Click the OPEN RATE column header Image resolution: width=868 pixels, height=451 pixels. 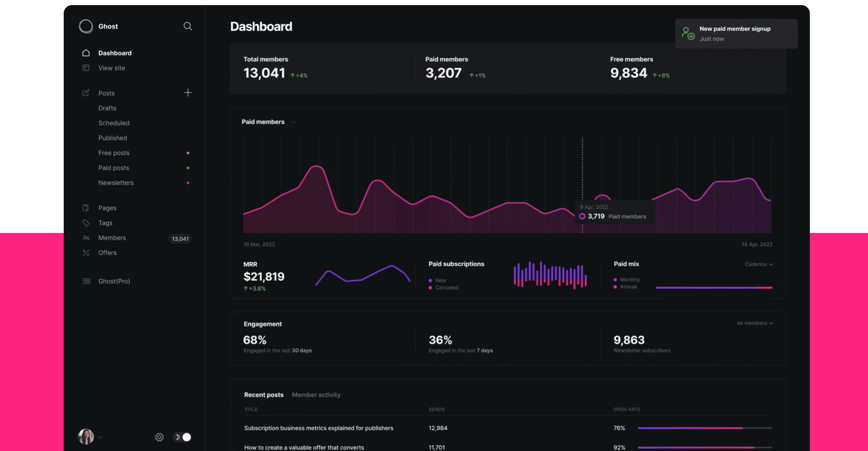(x=627, y=410)
